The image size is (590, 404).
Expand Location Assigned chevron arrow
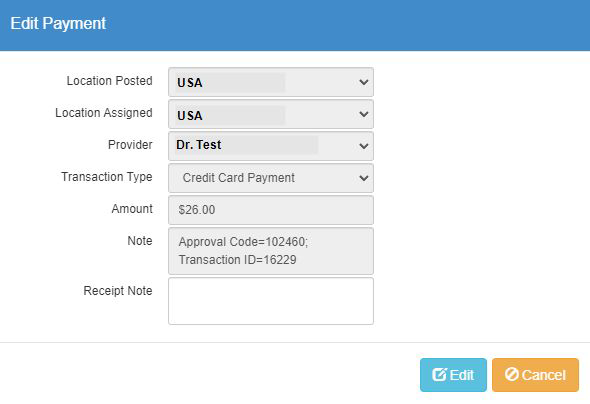[363, 114]
